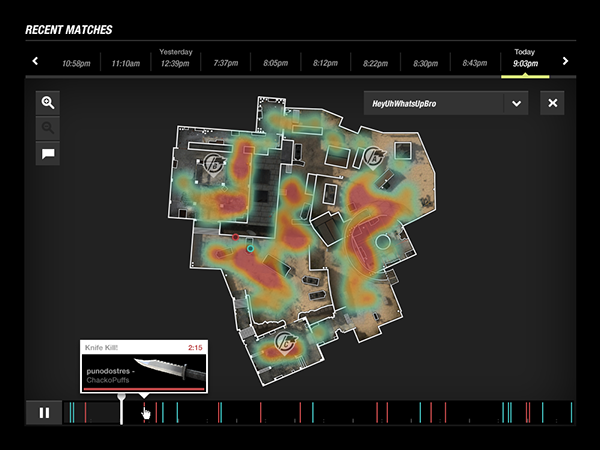Click the cyan player marker on map

(250, 249)
